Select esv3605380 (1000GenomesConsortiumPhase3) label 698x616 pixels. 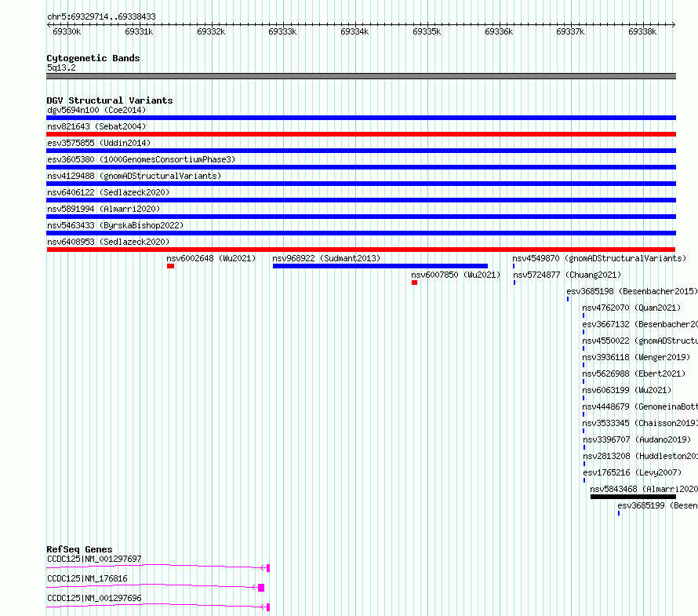pos(141,159)
